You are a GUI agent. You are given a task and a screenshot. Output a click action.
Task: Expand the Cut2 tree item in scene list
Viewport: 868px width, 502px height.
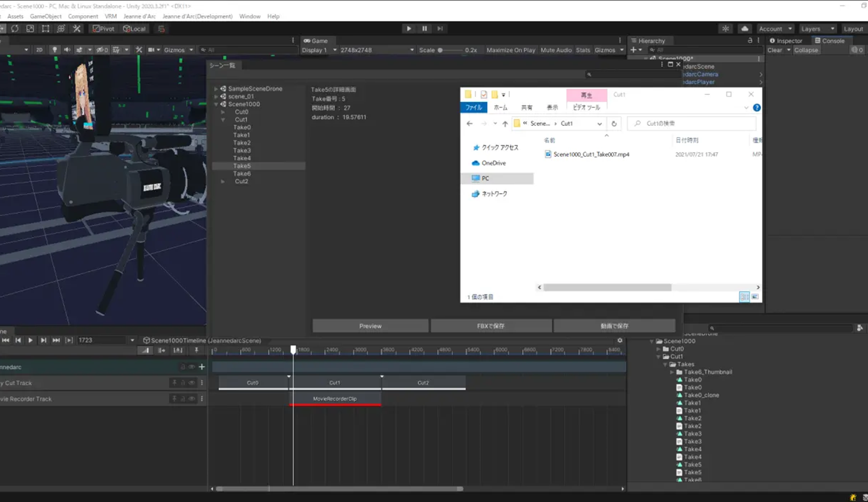pyautogui.click(x=223, y=182)
